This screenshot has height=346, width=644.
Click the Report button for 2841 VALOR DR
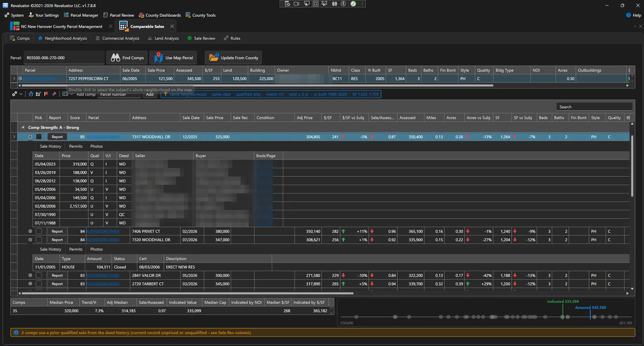click(x=57, y=276)
